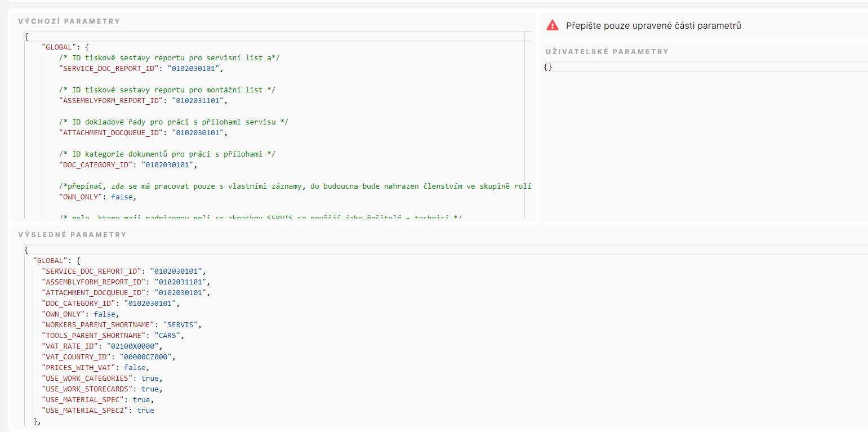Select the Uživatelské parametry panel heading
The height and width of the screenshot is (432, 868).
[x=607, y=52]
